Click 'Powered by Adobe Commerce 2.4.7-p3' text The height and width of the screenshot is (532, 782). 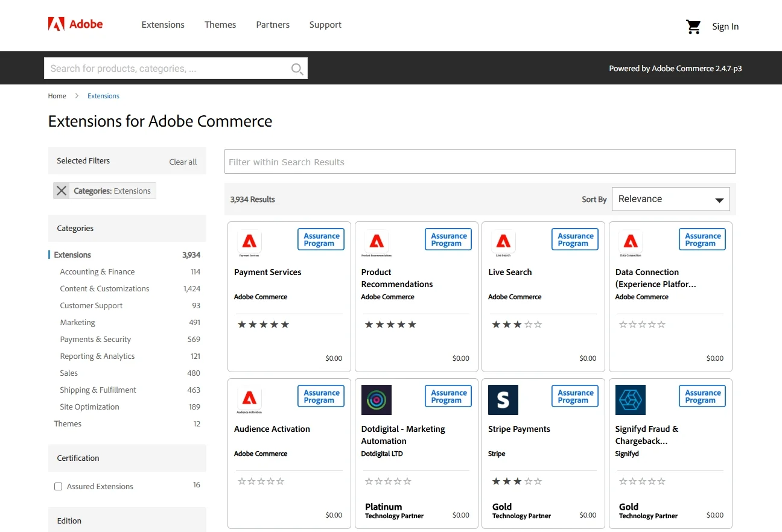675,68
